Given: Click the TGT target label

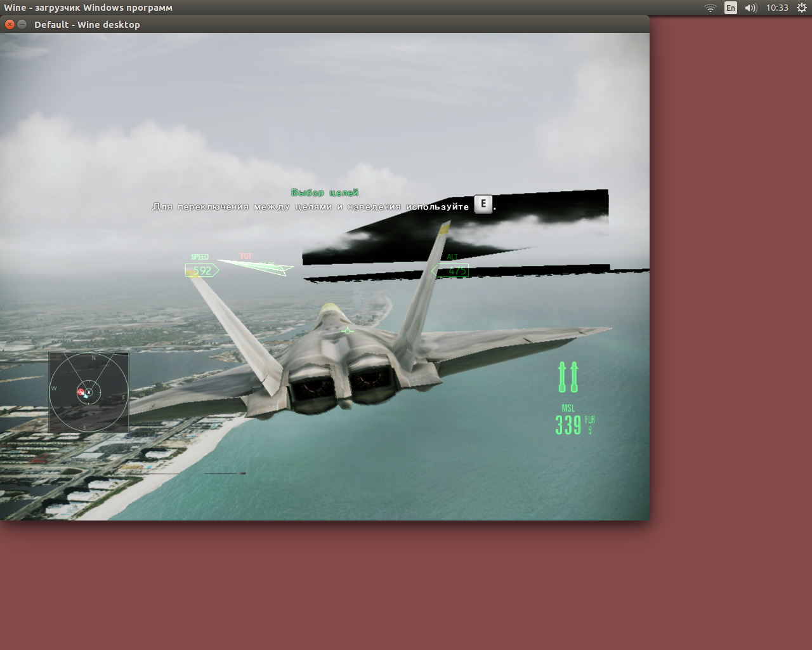Looking at the screenshot, I should (x=246, y=256).
